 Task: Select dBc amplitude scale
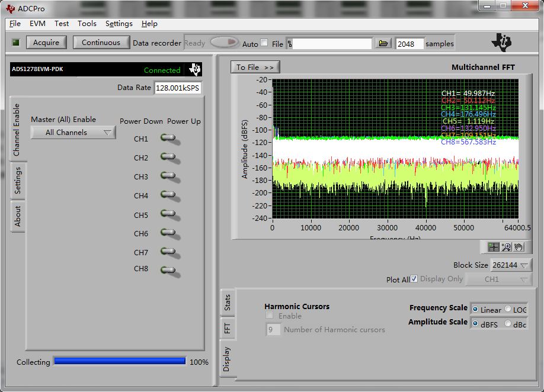point(508,324)
